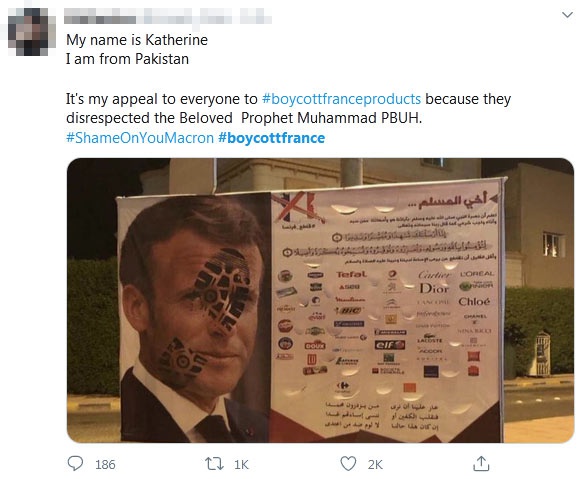Click the boot-printed portrait in the photo

pyautogui.click(x=194, y=319)
